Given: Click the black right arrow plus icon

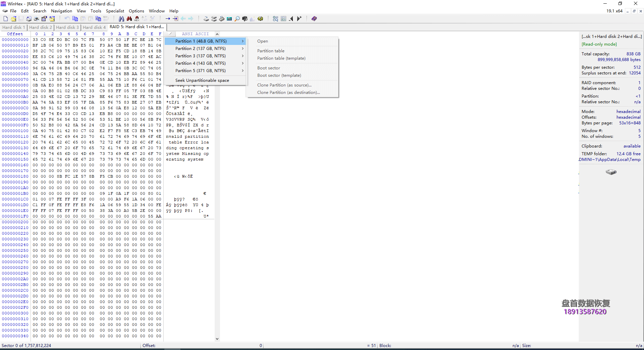Looking at the screenshot, I should pyautogui.click(x=299, y=19).
